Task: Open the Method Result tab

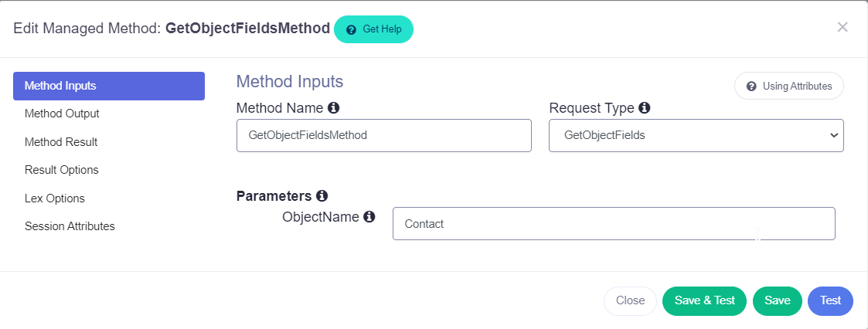Action: [x=61, y=142]
